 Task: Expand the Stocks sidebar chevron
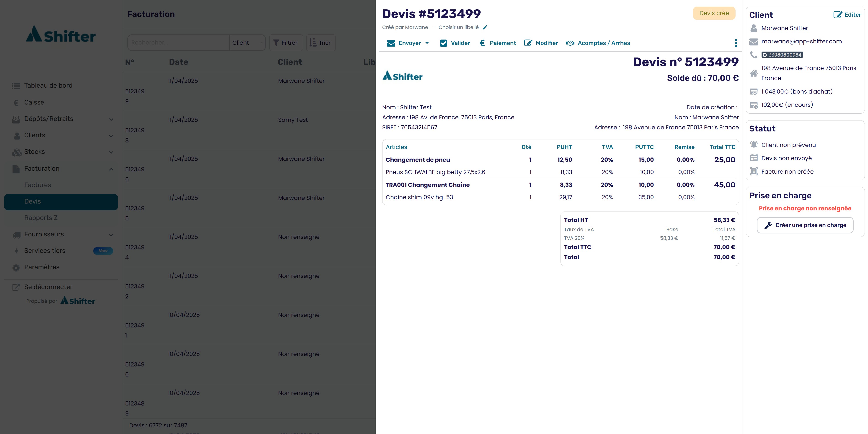[111, 152]
